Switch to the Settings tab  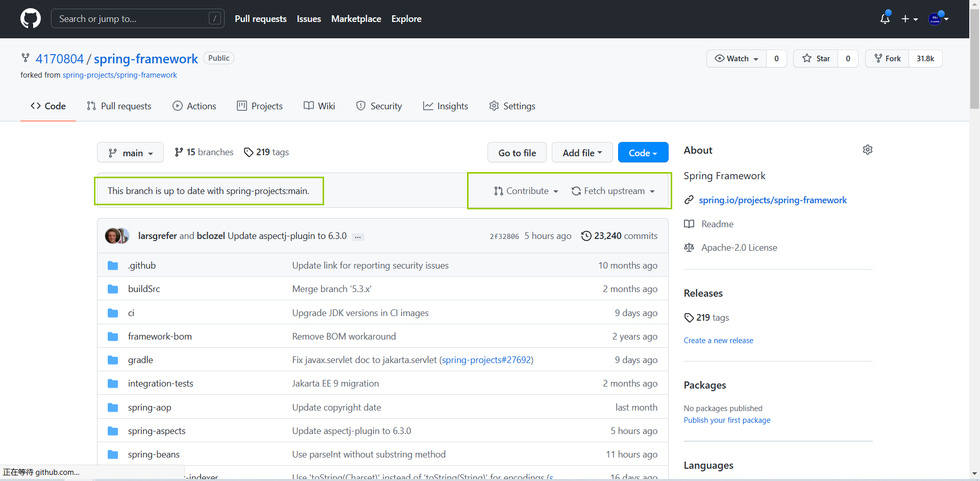click(512, 106)
